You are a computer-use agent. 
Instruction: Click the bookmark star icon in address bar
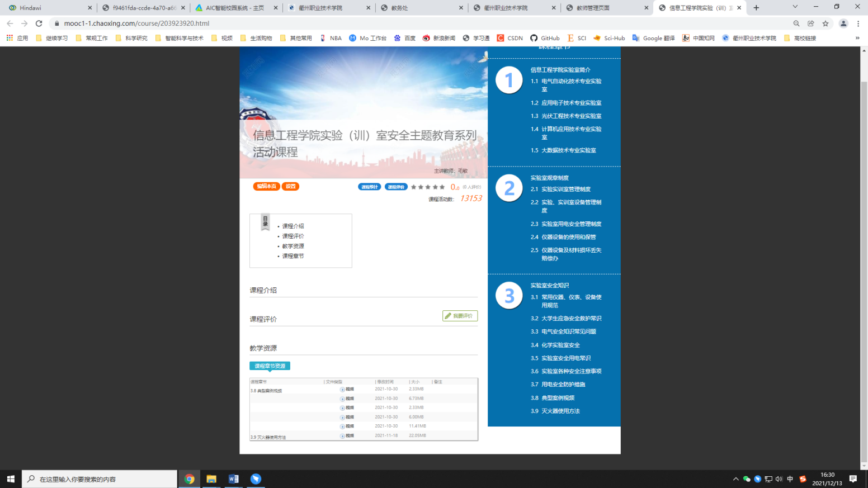pyautogui.click(x=825, y=23)
